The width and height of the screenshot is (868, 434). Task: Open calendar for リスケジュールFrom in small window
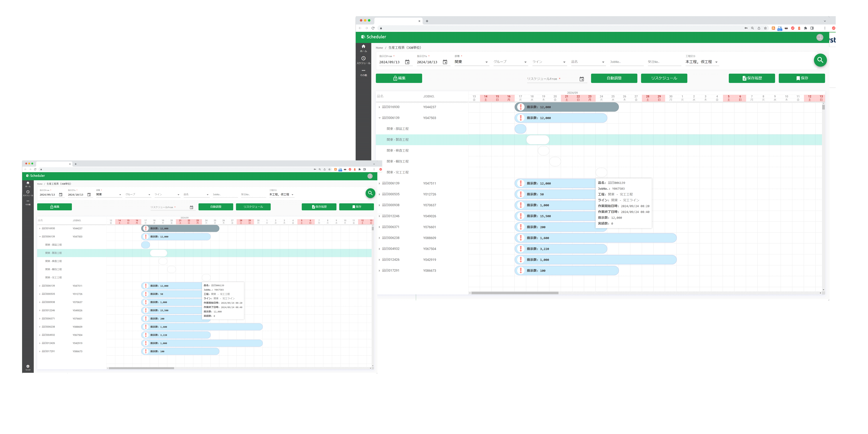click(191, 207)
